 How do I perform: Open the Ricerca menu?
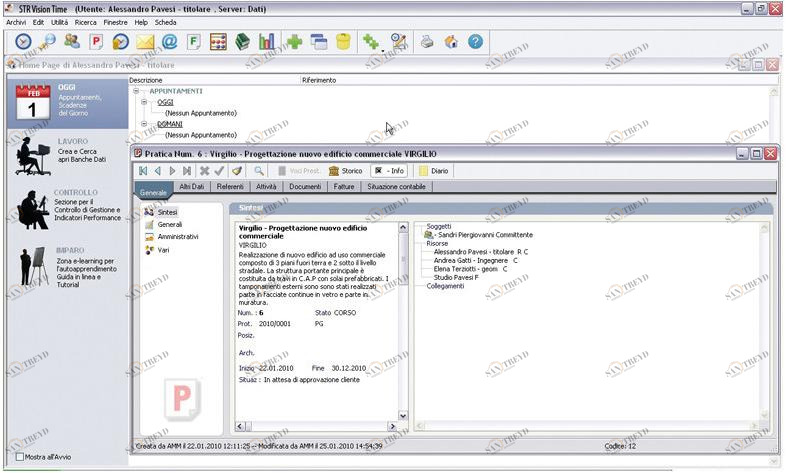(x=86, y=23)
